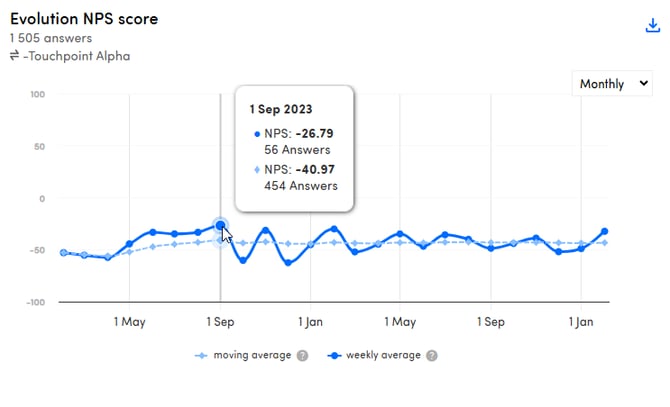Click the 100 label on the y-axis
The width and height of the screenshot is (670, 407).
39,95
